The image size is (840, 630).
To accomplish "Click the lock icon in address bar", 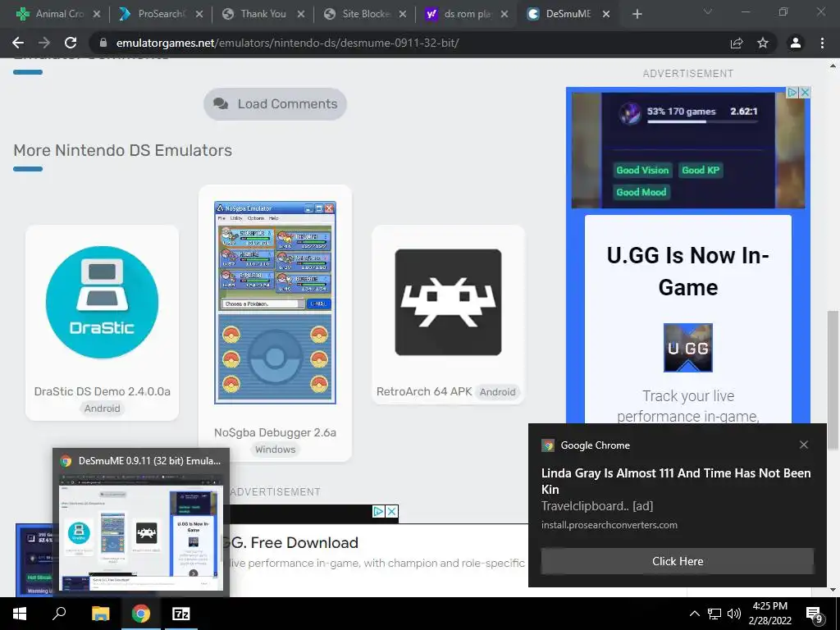I will pyautogui.click(x=104, y=43).
